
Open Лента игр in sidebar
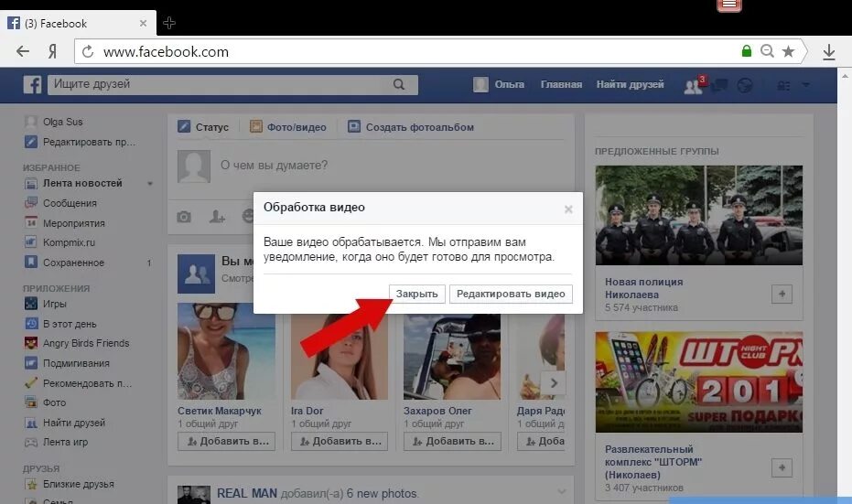pyautogui.click(x=65, y=443)
